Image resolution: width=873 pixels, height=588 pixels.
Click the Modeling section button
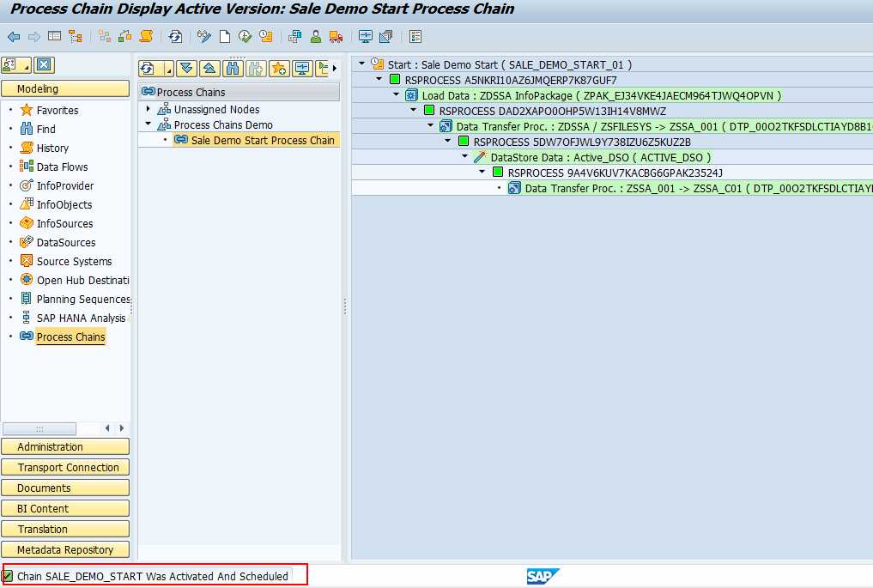point(65,88)
